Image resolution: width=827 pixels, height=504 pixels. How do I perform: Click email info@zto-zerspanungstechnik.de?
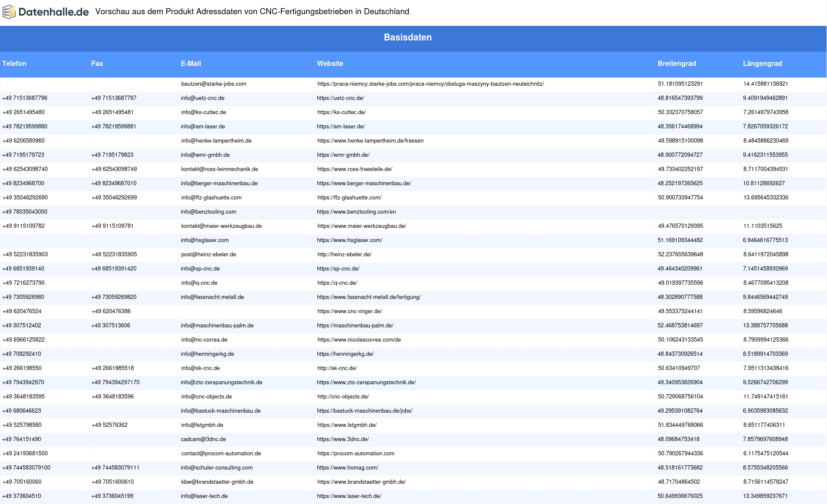coord(221,383)
